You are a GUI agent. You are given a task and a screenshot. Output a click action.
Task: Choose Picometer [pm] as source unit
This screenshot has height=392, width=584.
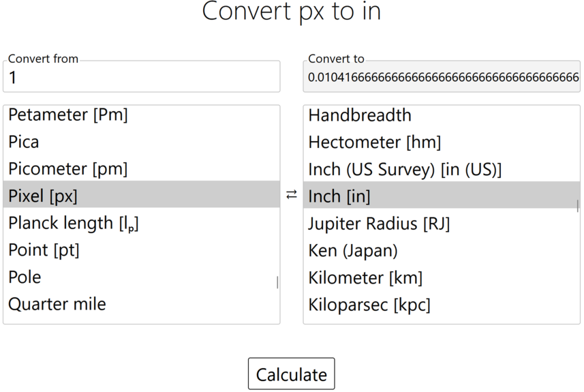click(x=68, y=168)
